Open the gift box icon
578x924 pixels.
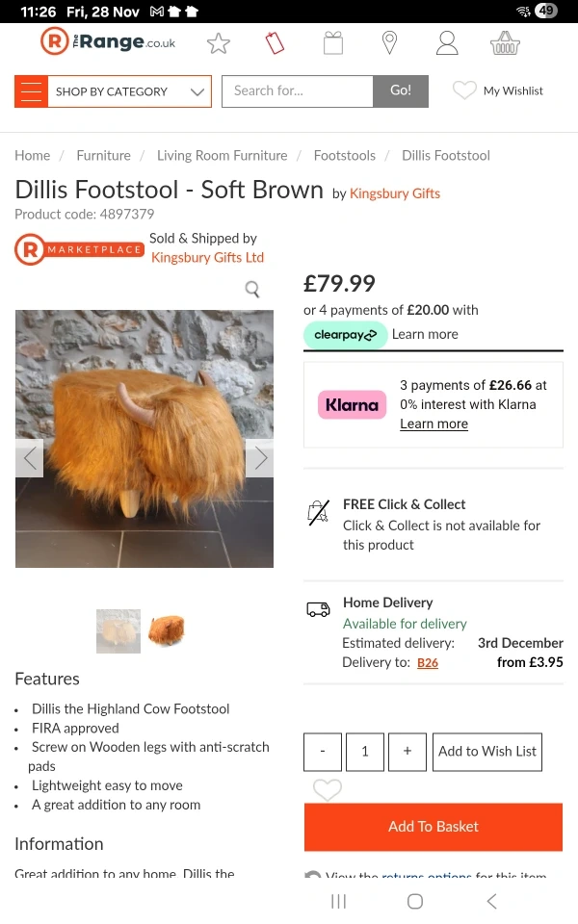click(332, 43)
